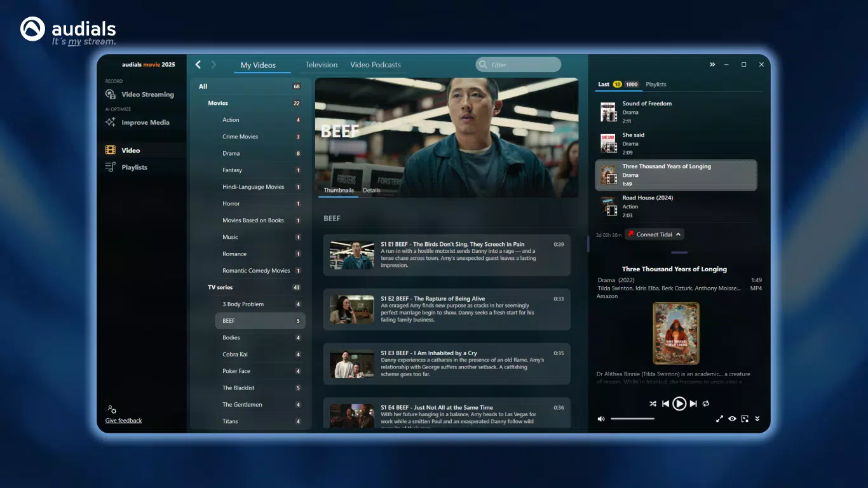This screenshot has height=488, width=868.
Task: Select Hindi-Language Movies
Action: pos(260,187)
